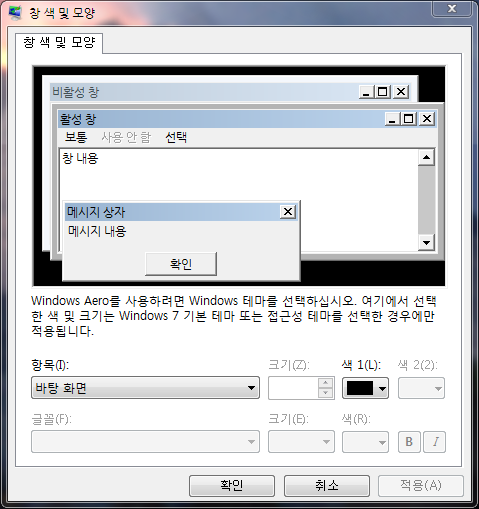Image resolution: width=479 pixels, height=509 pixels.
Task: Click maximize icon on 비활성 창 preview
Action: (383, 92)
